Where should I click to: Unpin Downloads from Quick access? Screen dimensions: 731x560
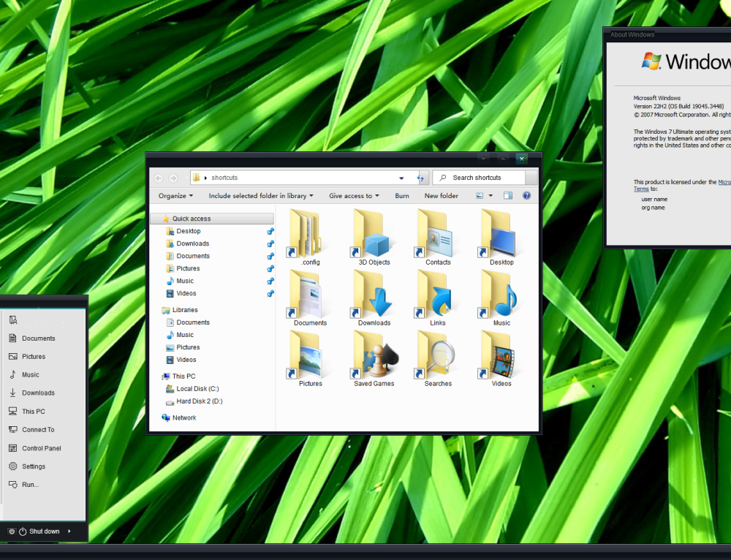point(270,243)
